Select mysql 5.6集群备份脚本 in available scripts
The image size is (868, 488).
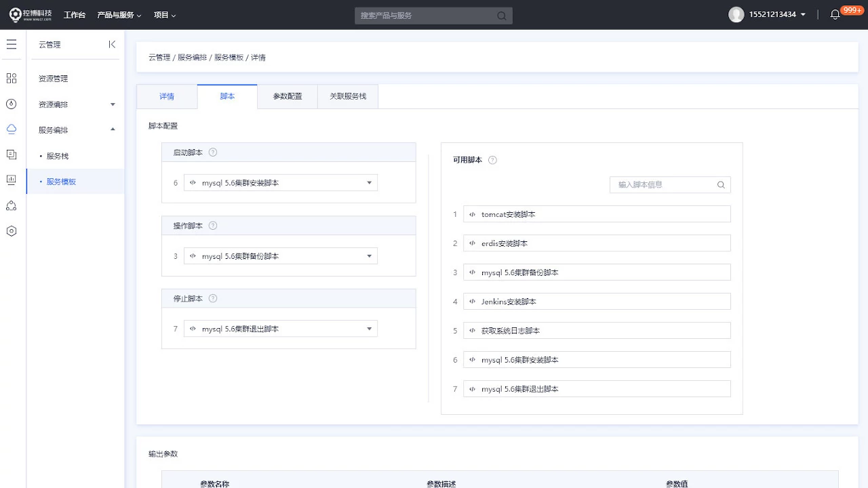(597, 272)
